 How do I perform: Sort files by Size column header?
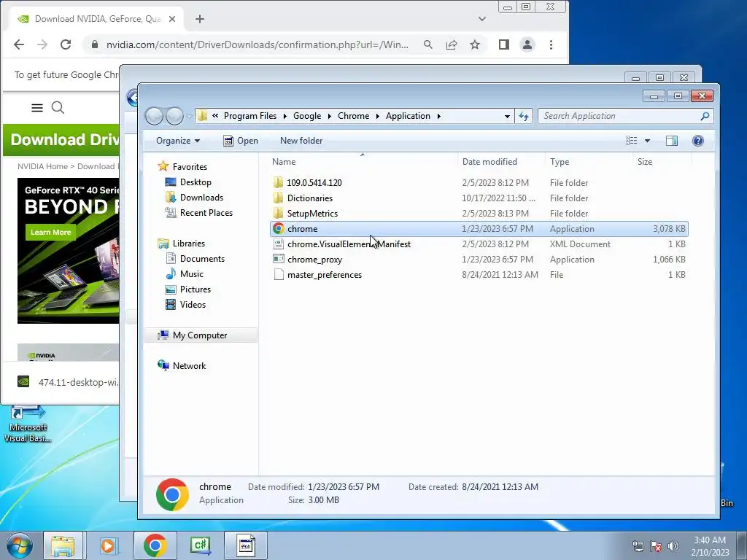645,162
